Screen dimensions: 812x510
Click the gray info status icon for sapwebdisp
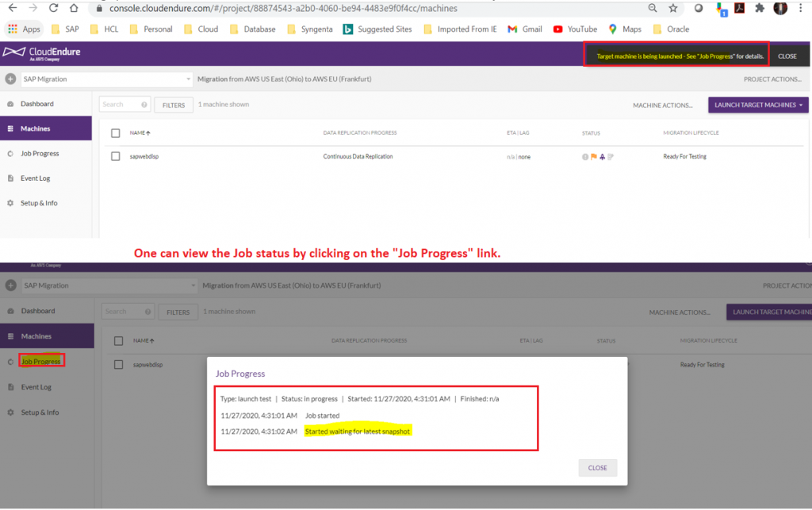click(x=585, y=157)
